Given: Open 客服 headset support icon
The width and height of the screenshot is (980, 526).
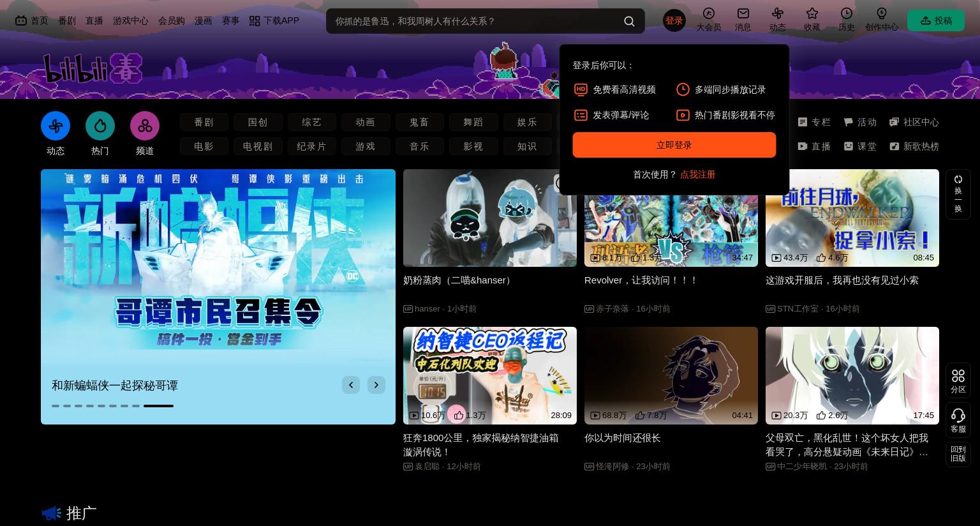Looking at the screenshot, I should coord(958,421).
